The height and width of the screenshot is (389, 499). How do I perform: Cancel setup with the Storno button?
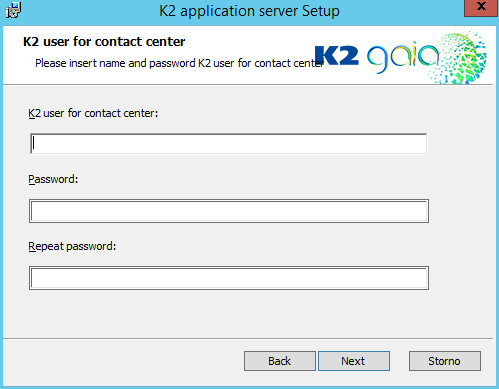445,361
